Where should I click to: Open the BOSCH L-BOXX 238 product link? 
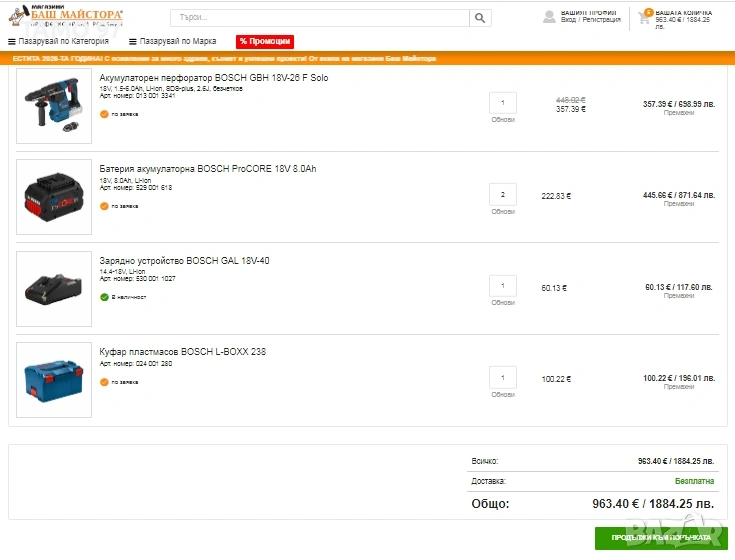pyautogui.click(x=182, y=352)
